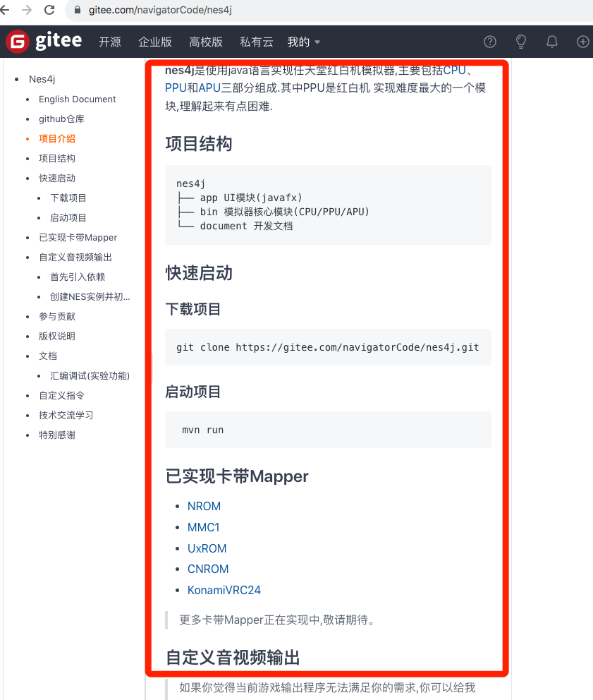Screen dimensions: 593x700
Task: Select 自定义音视频输出 in the outline
Action: tap(75, 257)
